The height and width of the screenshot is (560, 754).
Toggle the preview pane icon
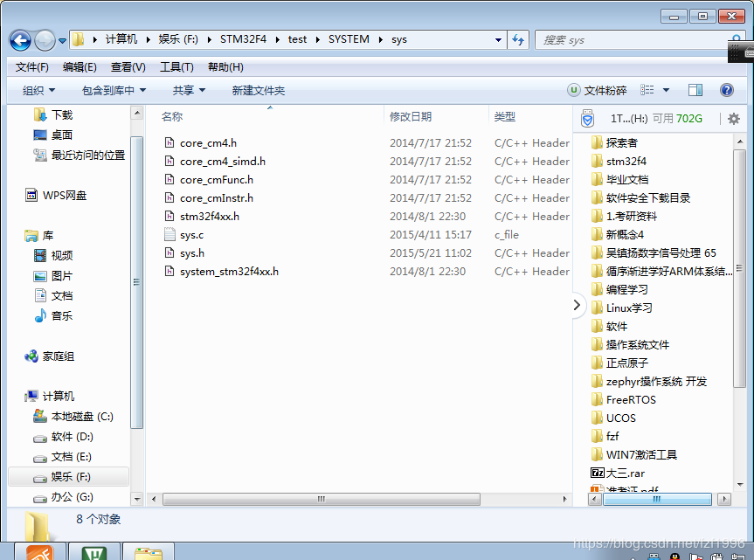695,90
